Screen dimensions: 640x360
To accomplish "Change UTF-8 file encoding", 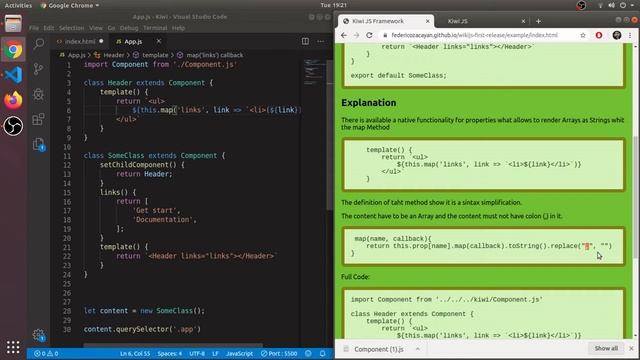I will pyautogui.click(x=197, y=353).
